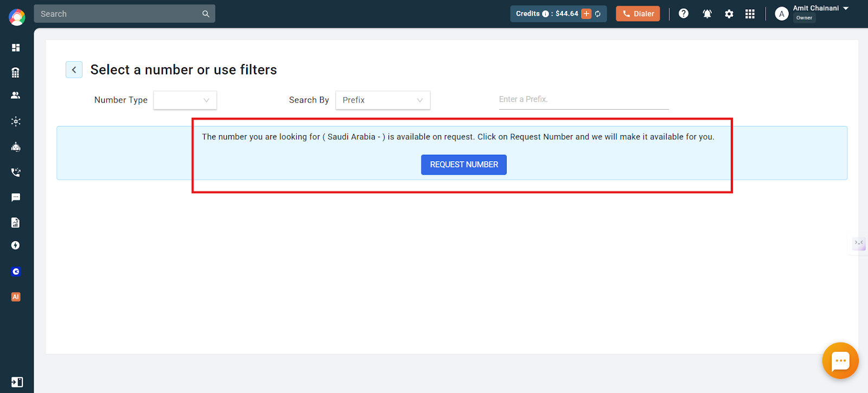Click the Credits info icon
This screenshot has height=393, width=868.
coord(545,14)
